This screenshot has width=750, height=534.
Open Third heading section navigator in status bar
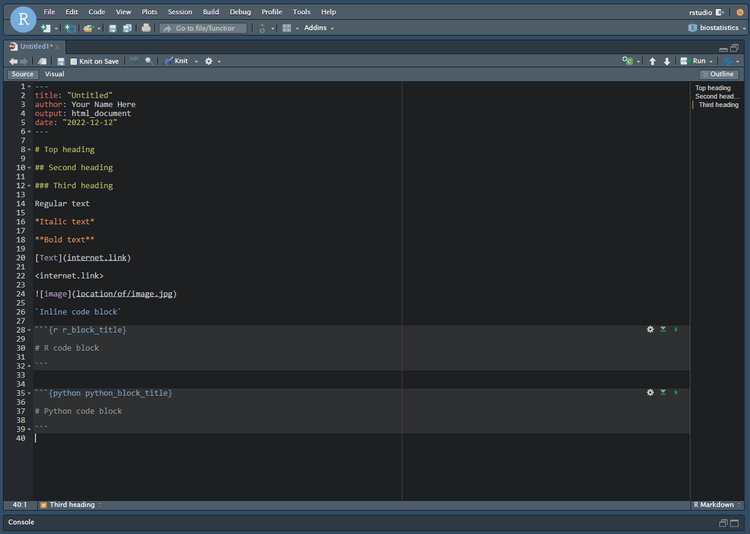[71, 505]
